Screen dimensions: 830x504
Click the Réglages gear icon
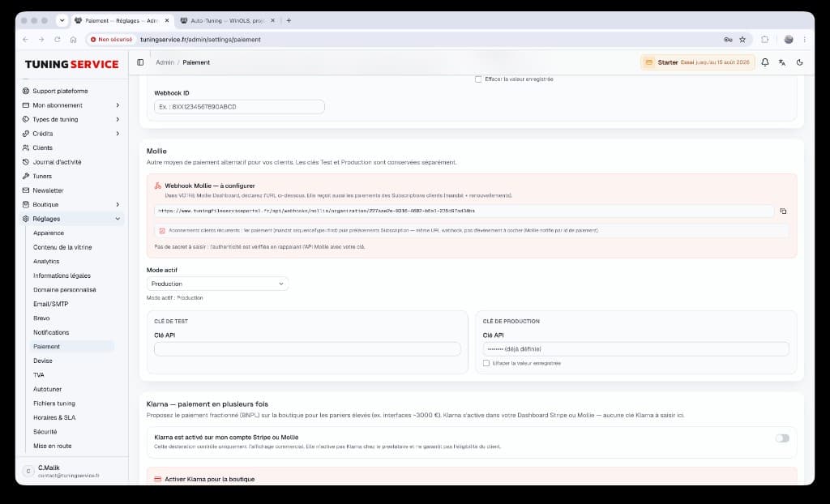coord(25,219)
